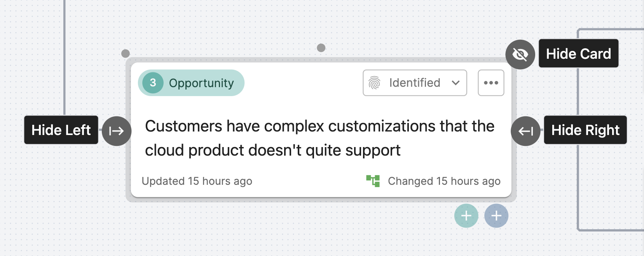
Task: Click the Hide Card eye-slash icon
Action: pos(520,54)
